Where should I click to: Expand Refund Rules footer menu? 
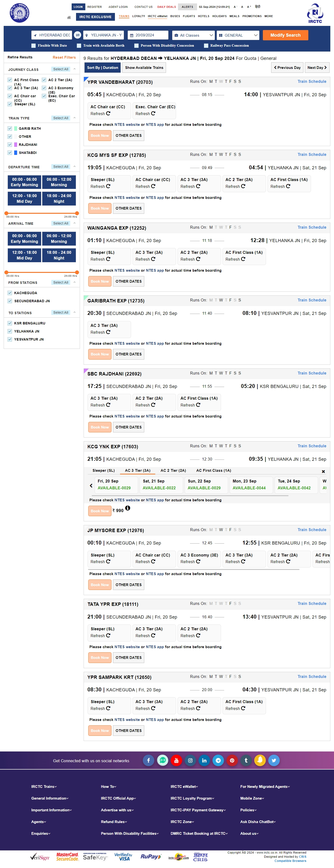[114, 822]
